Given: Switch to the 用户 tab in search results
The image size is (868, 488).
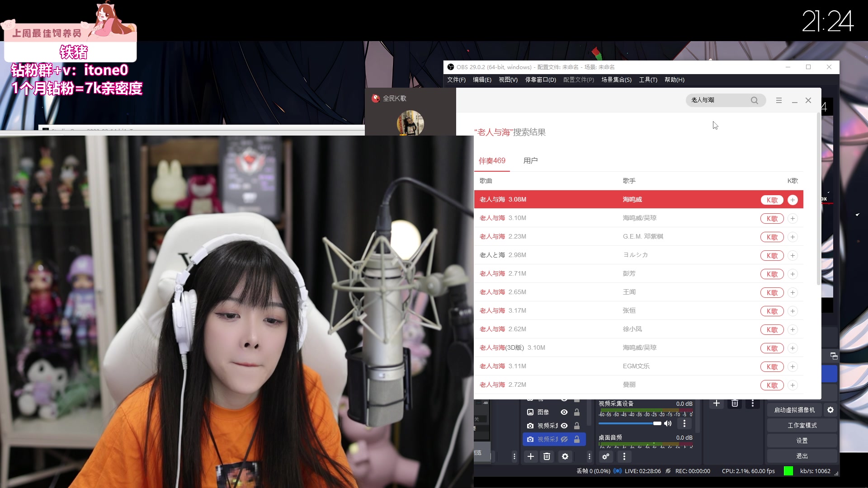Looking at the screenshot, I should pyautogui.click(x=530, y=160).
